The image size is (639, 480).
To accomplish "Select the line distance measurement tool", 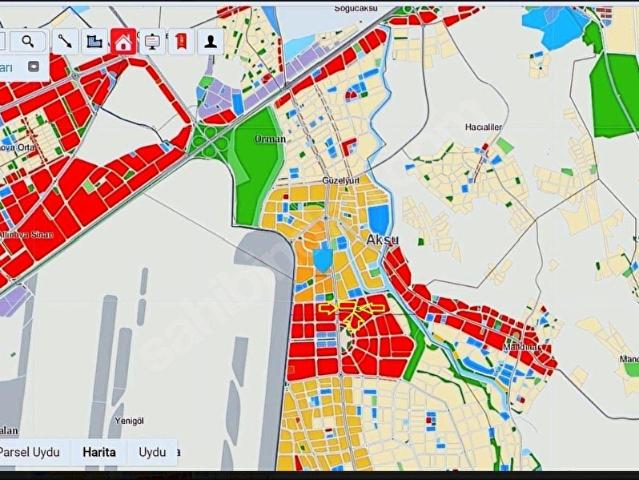I will pos(65,41).
